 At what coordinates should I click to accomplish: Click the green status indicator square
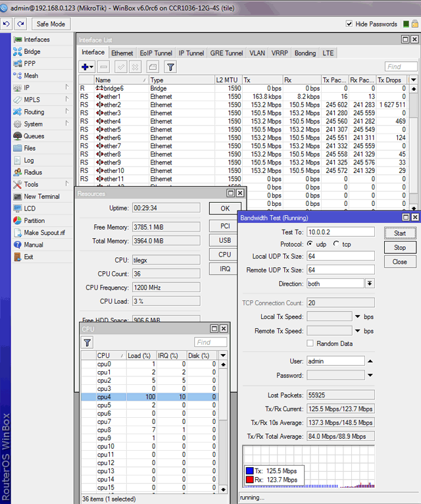pos(406,24)
